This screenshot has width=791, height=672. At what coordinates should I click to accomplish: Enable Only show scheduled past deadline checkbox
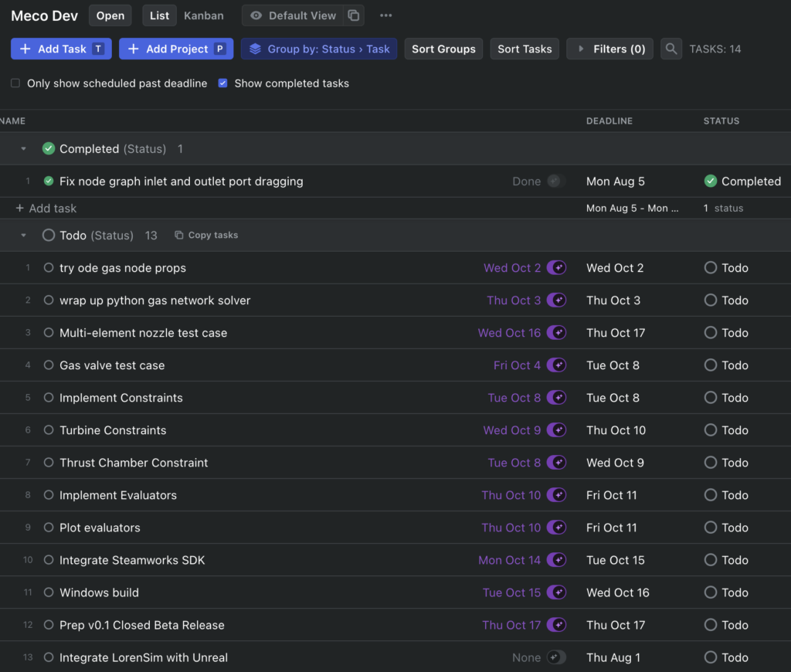pos(15,83)
